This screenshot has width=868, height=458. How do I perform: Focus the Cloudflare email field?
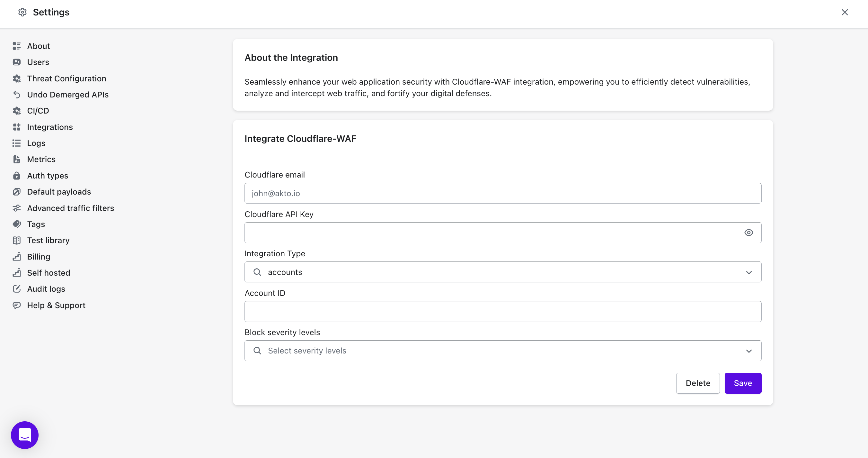tap(502, 193)
